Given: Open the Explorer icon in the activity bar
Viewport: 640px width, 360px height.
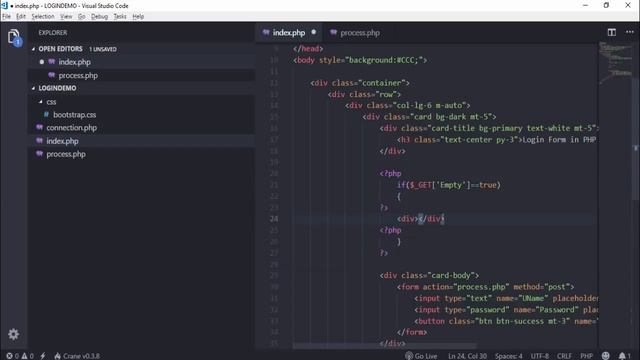Looking at the screenshot, I should point(14,37).
